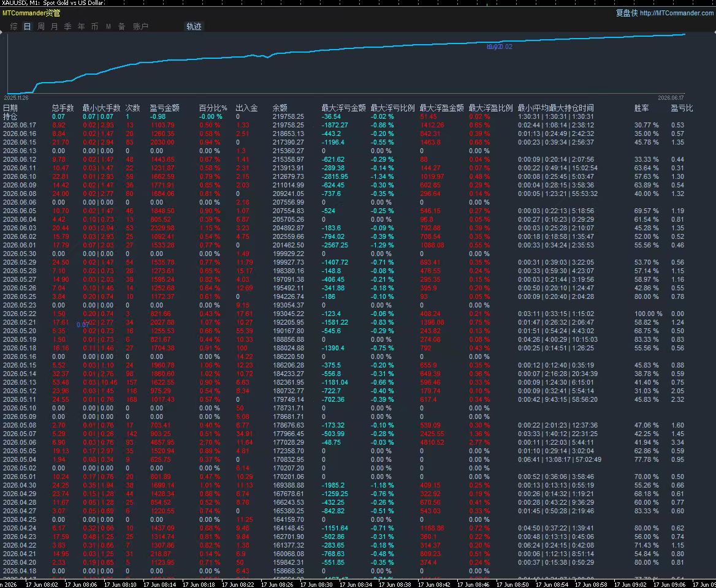
Task: Click the 17 Jun 09:02 time axis label
Action: [630, 584]
